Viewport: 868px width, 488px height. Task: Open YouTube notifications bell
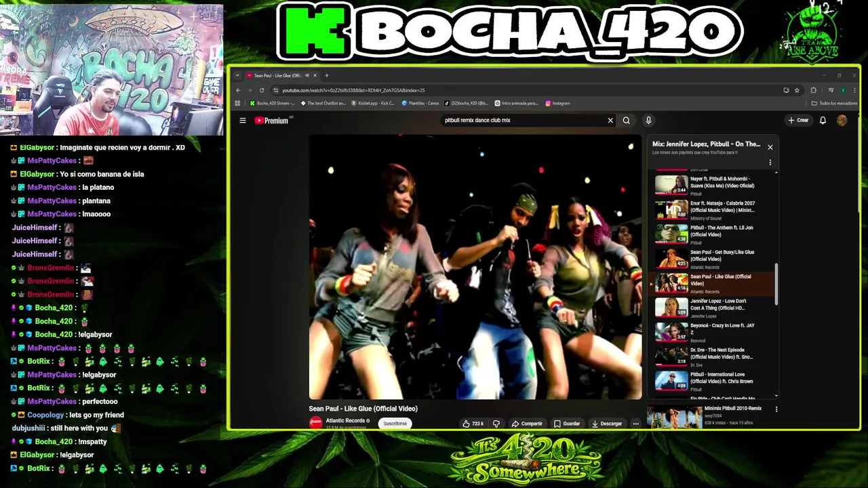pos(823,121)
